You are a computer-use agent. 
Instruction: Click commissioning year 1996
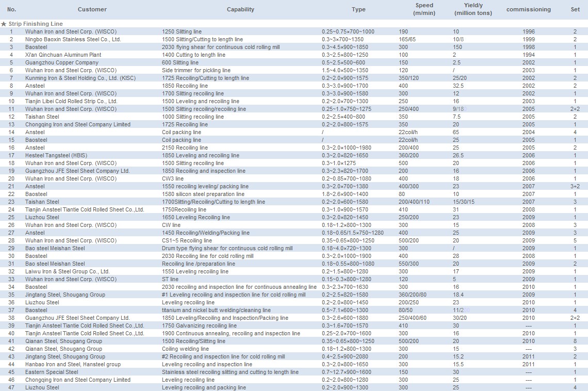coord(529,31)
